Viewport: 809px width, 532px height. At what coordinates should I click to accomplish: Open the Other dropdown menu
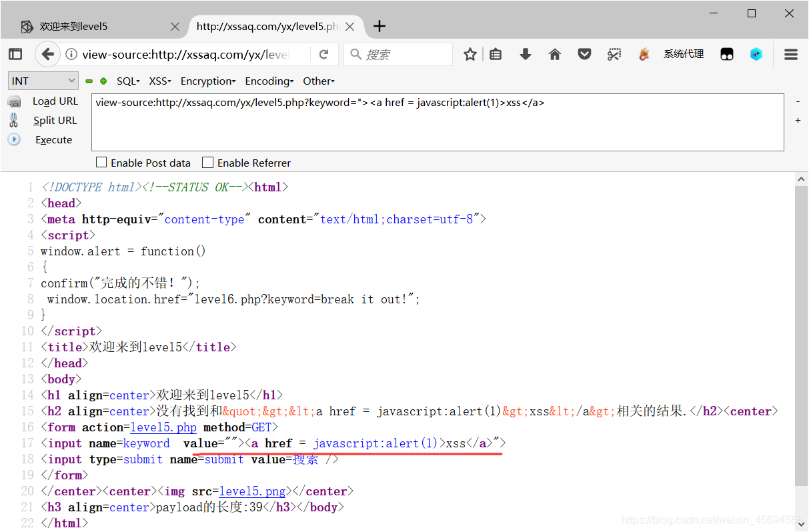coord(319,81)
